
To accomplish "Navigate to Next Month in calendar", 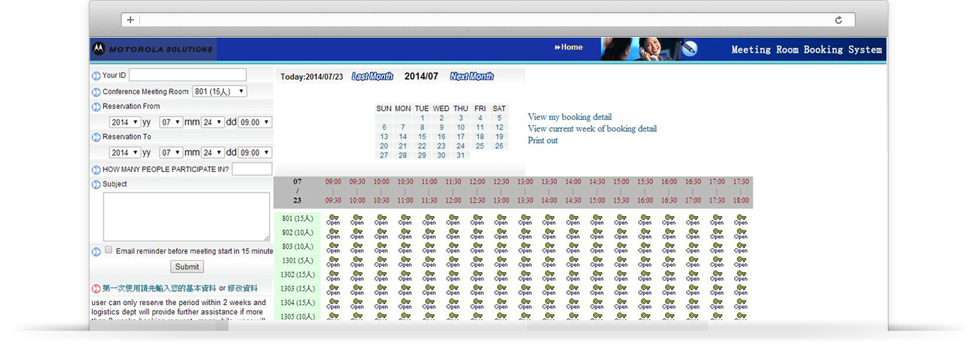I will (471, 76).
